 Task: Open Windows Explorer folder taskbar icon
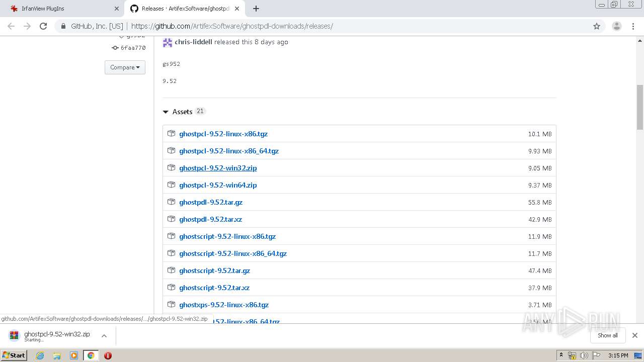57,355
